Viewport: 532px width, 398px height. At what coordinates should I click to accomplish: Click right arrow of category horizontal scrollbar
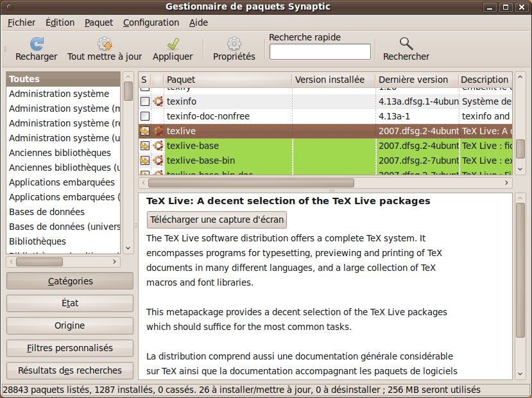[115, 262]
